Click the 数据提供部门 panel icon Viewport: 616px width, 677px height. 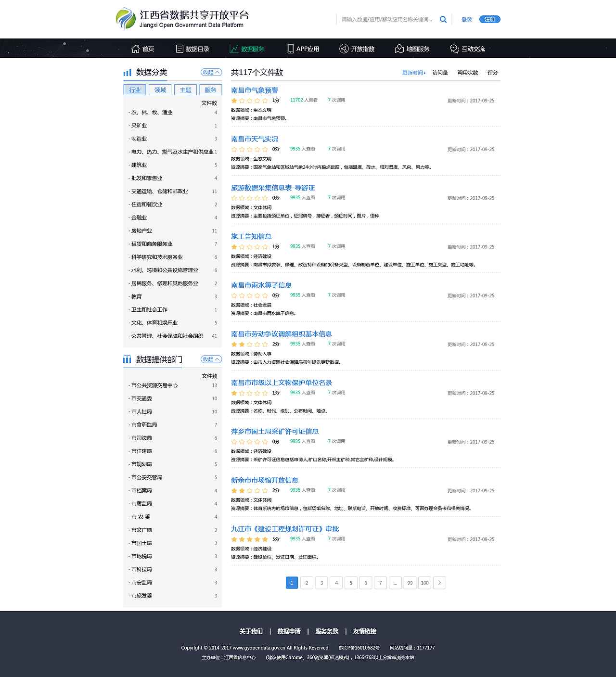[128, 359]
